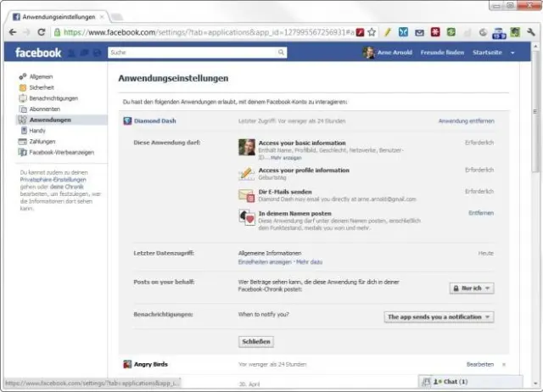
Task: Bookmark this page with the star icon
Action: [372, 32]
